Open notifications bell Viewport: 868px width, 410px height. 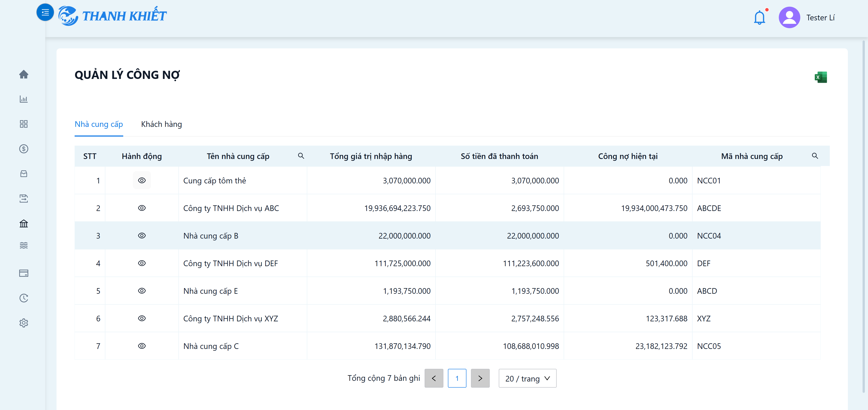click(x=759, y=17)
